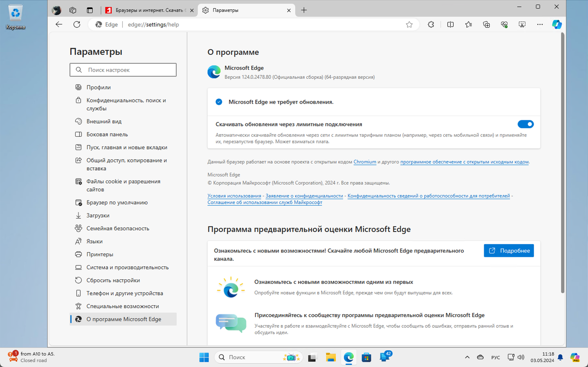The height and width of the screenshot is (367, 588).
Task: Open the tab actions menu icon
Action: pyautogui.click(x=90, y=10)
